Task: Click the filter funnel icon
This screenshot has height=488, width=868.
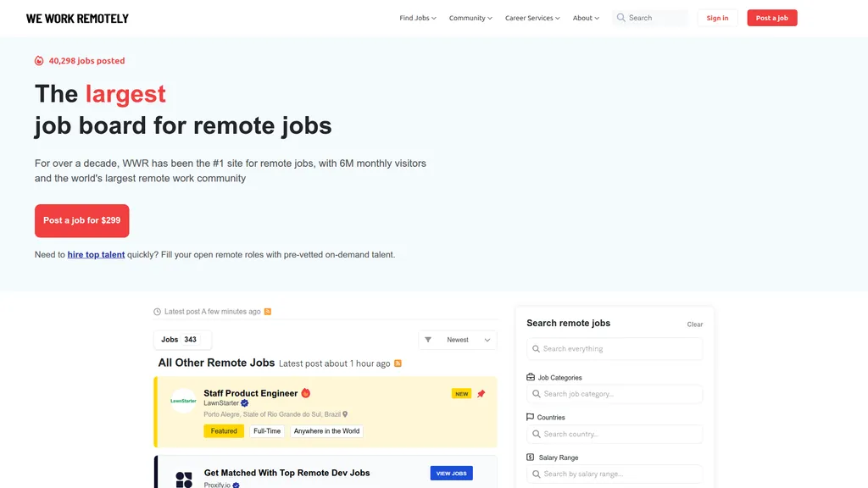Action: click(428, 340)
